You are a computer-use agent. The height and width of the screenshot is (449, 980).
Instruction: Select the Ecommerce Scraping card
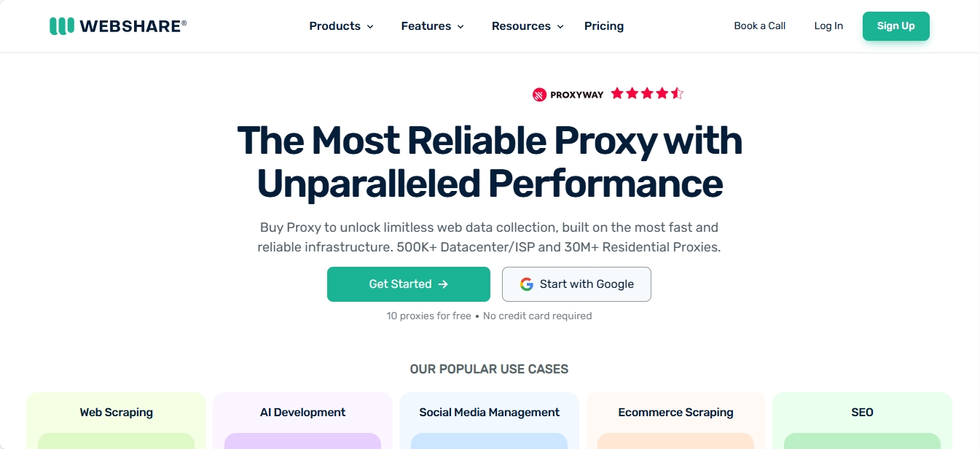click(676, 421)
